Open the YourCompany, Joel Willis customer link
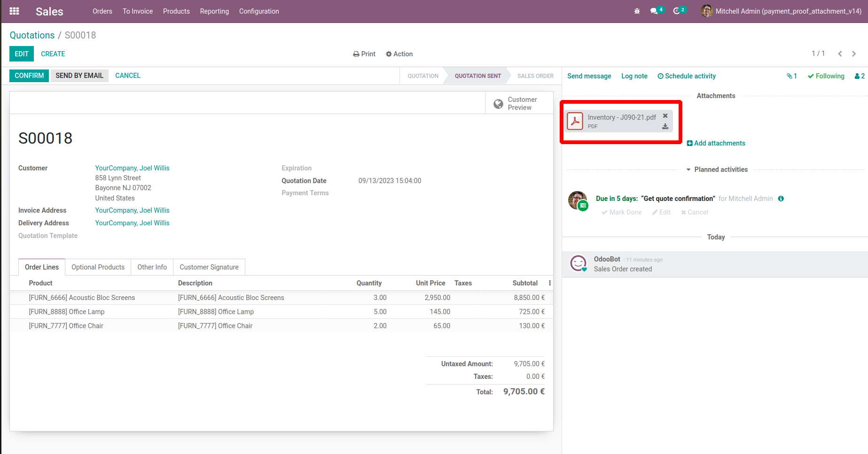The height and width of the screenshot is (454, 868). coord(132,168)
